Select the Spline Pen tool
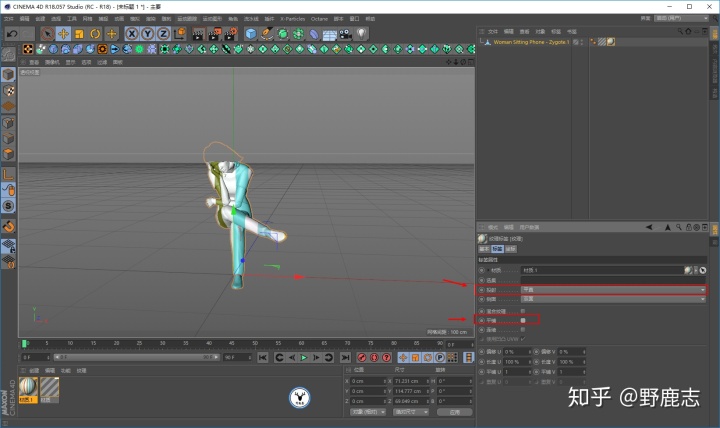Image resolution: width=720 pixels, height=428 pixels. tap(267, 34)
